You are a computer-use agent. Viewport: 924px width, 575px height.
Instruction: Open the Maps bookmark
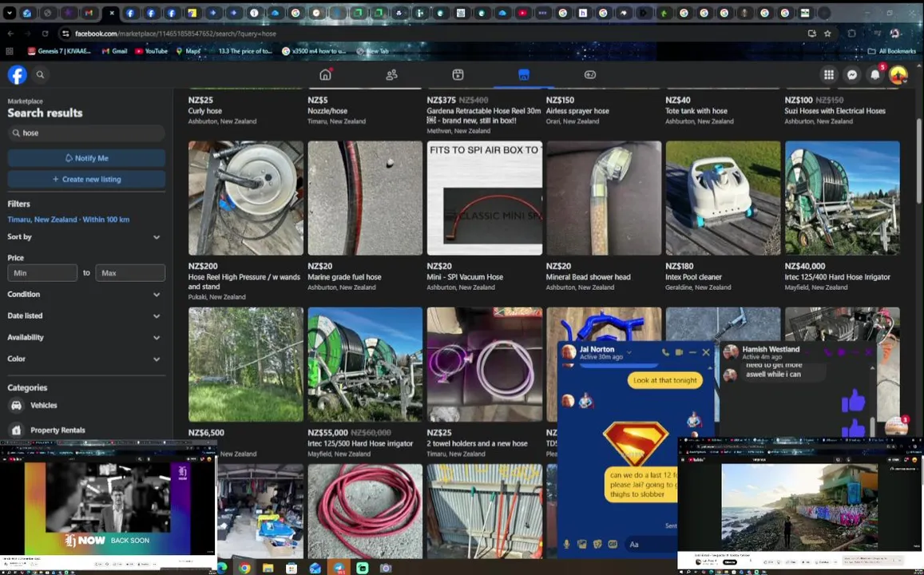point(188,51)
